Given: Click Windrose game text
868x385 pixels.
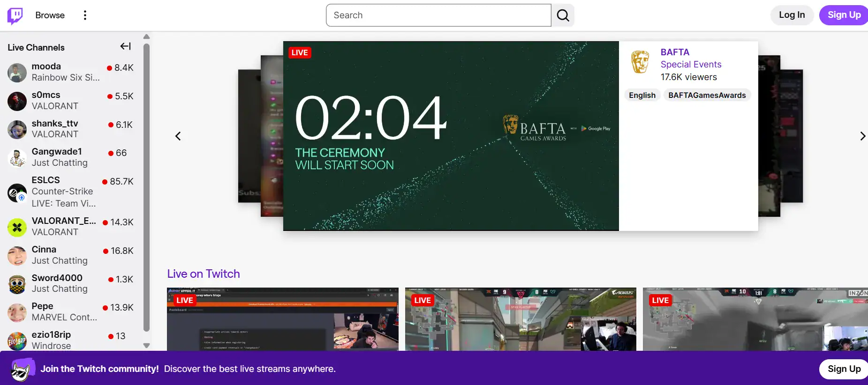Looking at the screenshot, I should [52, 346].
